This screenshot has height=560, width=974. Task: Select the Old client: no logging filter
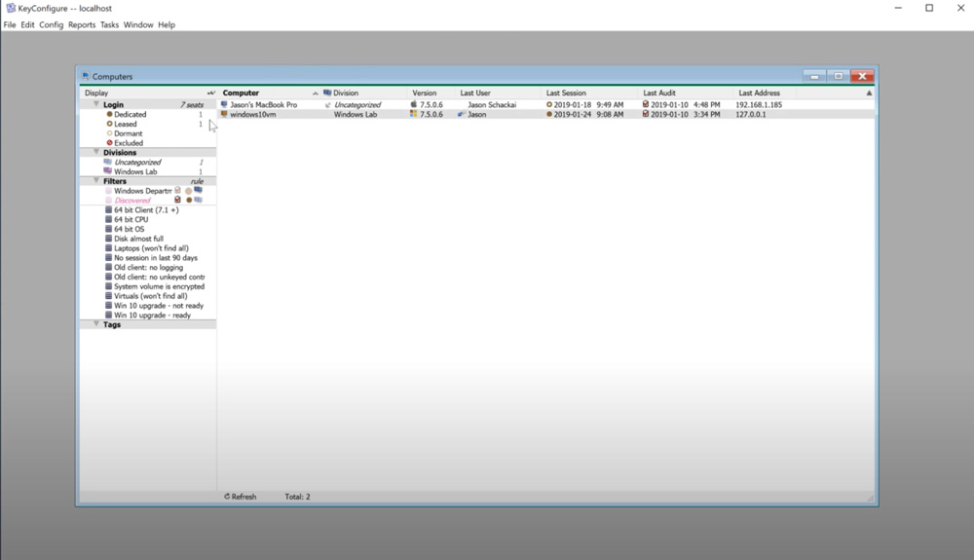pos(148,267)
